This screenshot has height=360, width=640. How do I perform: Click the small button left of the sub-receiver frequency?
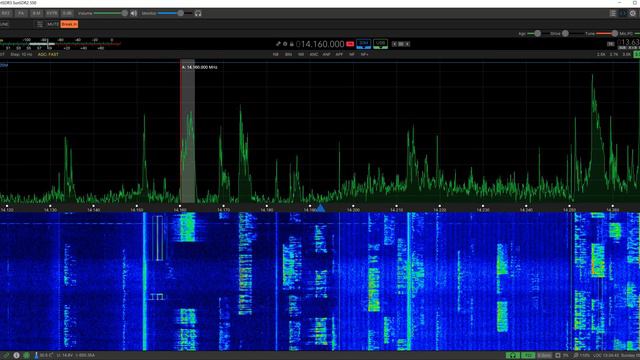click(x=611, y=44)
